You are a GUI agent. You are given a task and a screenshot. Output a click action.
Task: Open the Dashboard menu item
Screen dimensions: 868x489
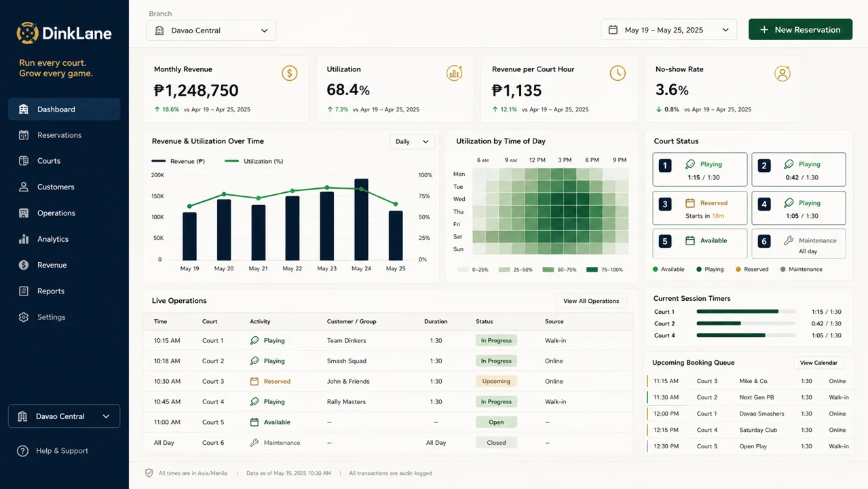pos(64,109)
